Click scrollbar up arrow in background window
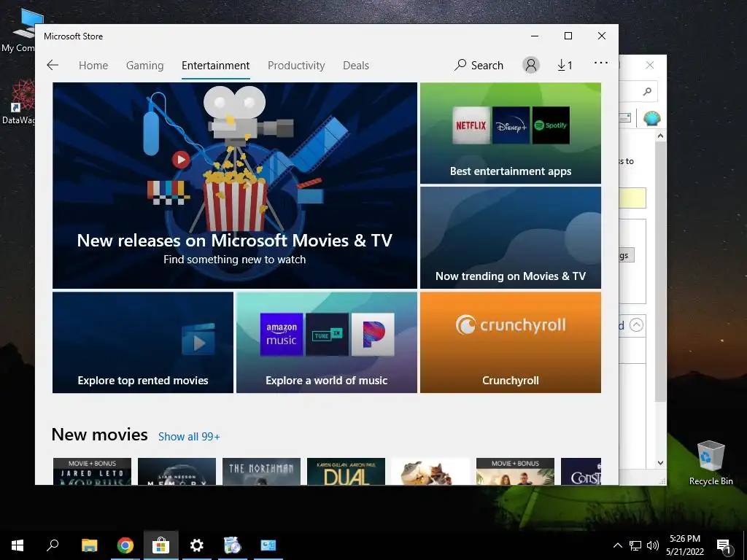 (660, 136)
